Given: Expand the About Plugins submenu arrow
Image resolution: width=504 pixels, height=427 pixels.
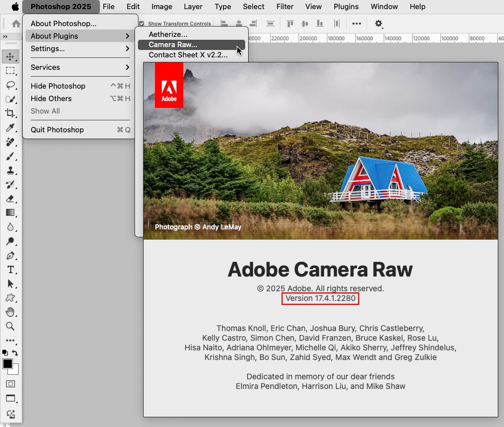Looking at the screenshot, I should click(128, 36).
